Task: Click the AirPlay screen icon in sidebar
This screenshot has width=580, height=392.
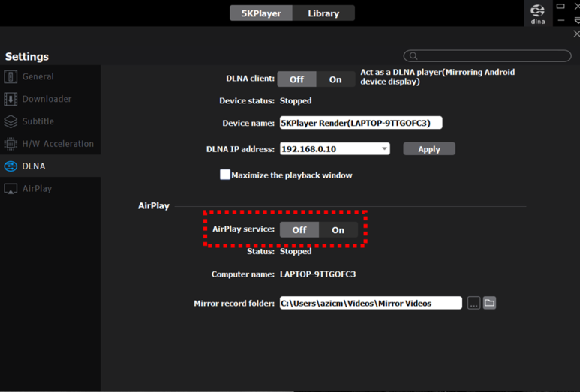Action: (11, 189)
